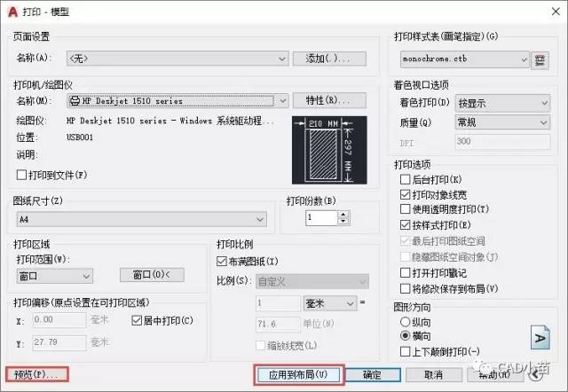Click the 取消 button
568x392 pixels.
click(x=434, y=375)
